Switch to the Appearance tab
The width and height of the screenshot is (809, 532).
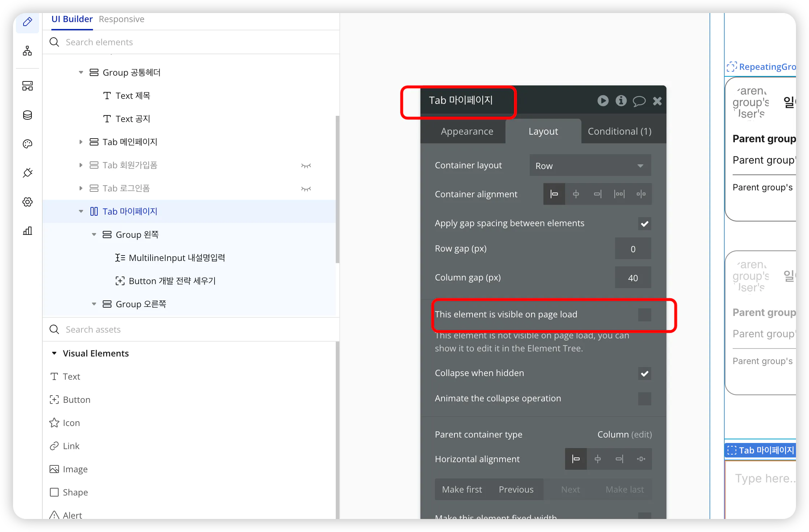[x=467, y=131]
